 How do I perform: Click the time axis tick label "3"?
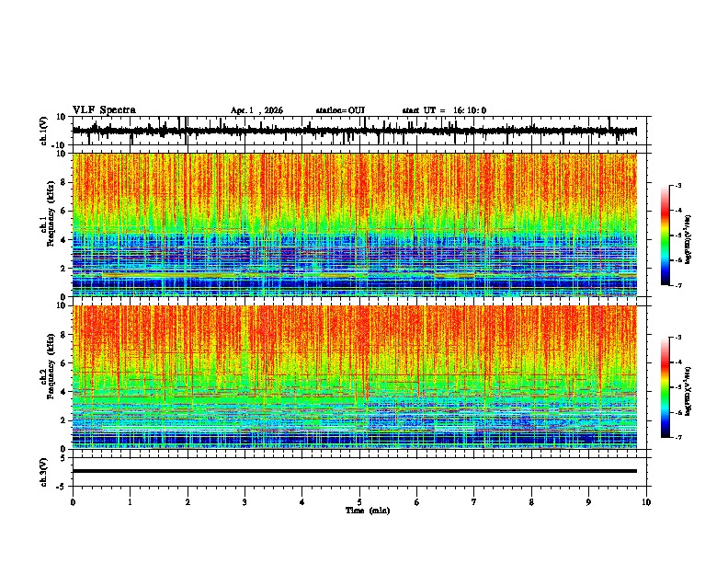(245, 502)
